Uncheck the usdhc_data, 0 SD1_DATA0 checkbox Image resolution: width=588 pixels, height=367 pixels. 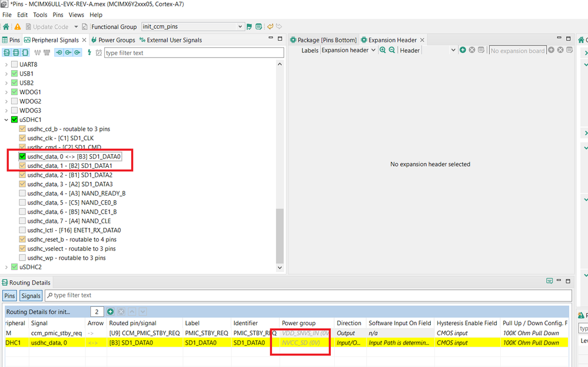(x=22, y=157)
